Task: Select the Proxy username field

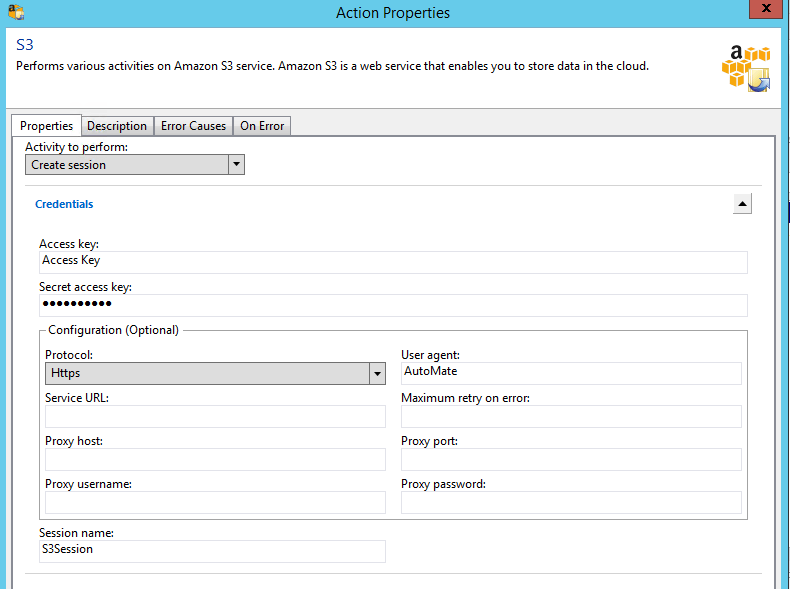Action: (x=215, y=502)
